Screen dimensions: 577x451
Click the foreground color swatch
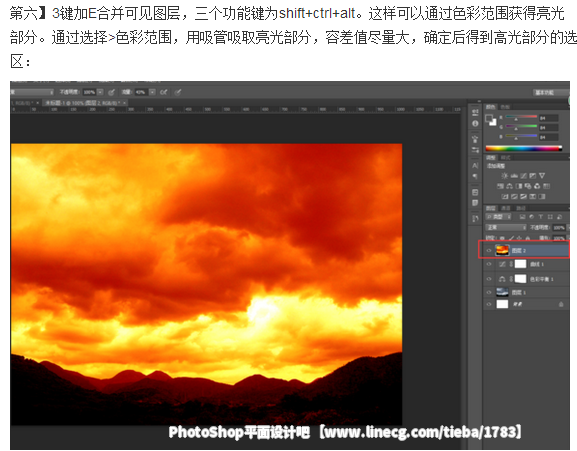coord(489,118)
